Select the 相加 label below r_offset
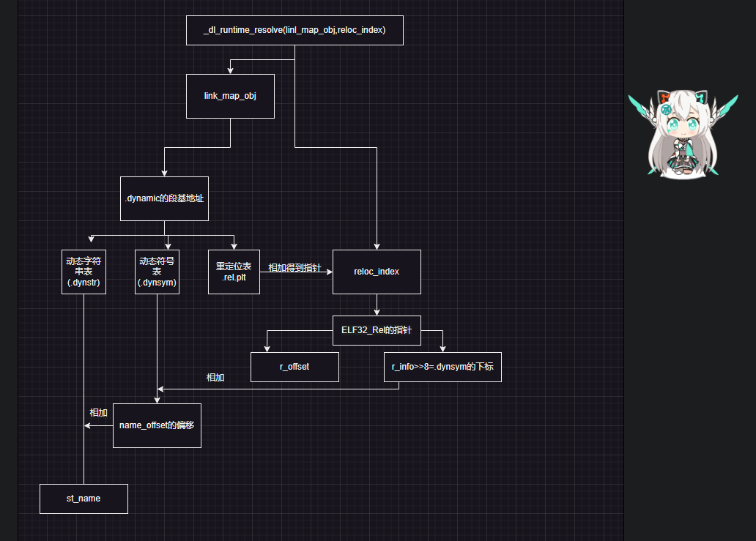Image resolution: width=756 pixels, height=541 pixels. click(215, 378)
